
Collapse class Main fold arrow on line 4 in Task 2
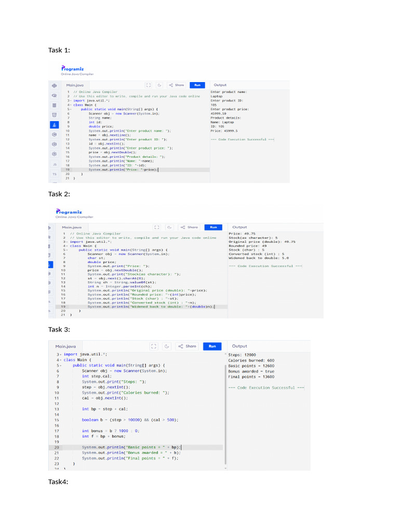[67, 246]
